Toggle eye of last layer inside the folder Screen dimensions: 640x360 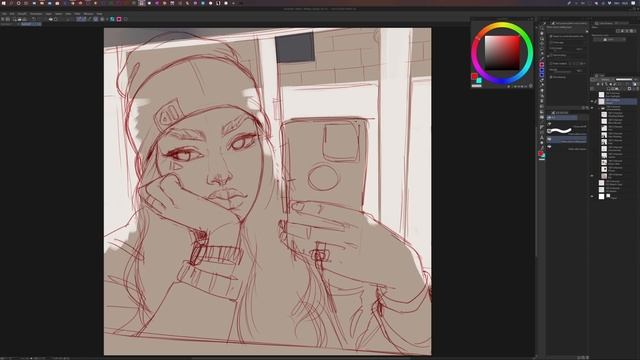click(592, 176)
